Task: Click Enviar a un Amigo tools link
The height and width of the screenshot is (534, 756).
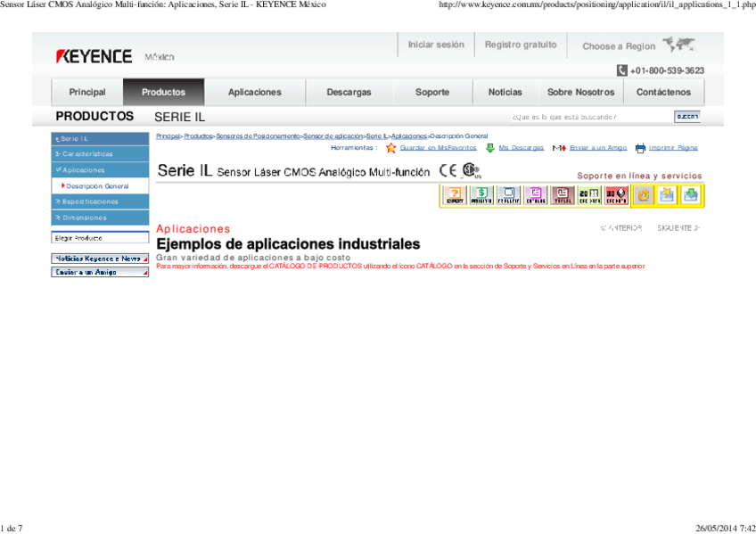Action: [x=598, y=148]
